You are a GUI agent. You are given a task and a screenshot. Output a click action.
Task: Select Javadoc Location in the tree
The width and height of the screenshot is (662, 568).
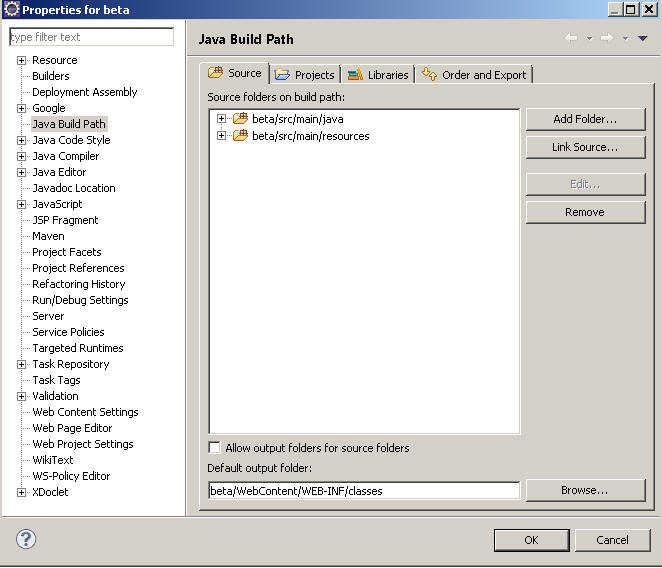click(74, 188)
